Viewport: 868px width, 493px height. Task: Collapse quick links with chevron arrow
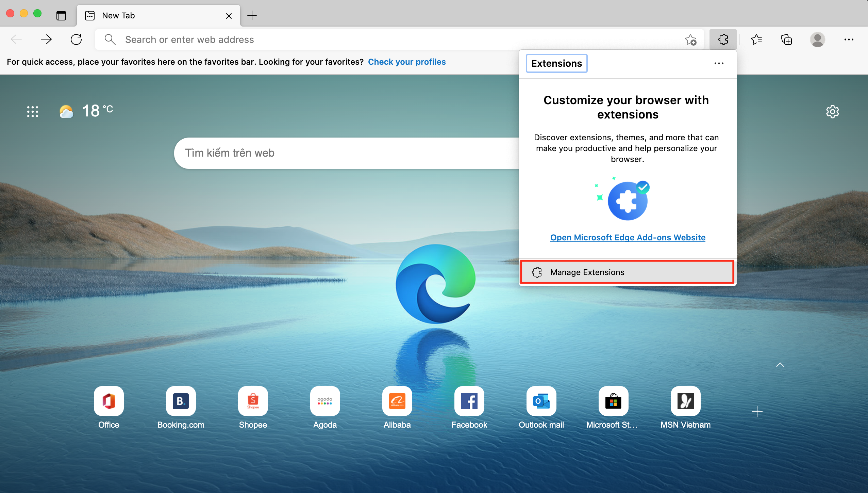coord(780,365)
